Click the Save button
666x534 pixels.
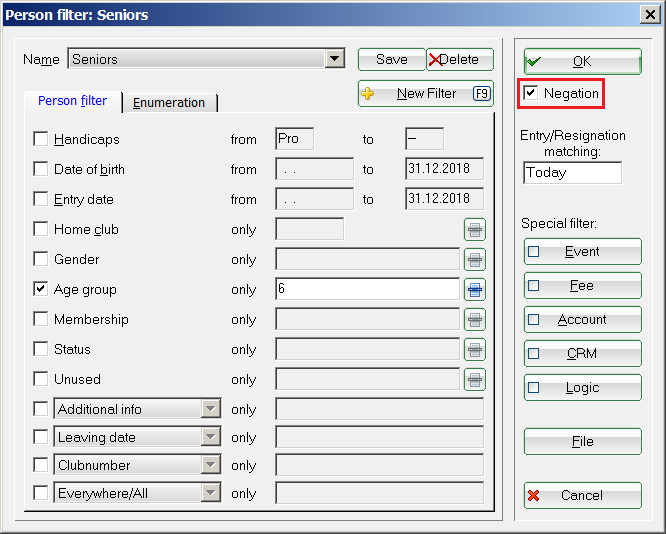(x=391, y=60)
